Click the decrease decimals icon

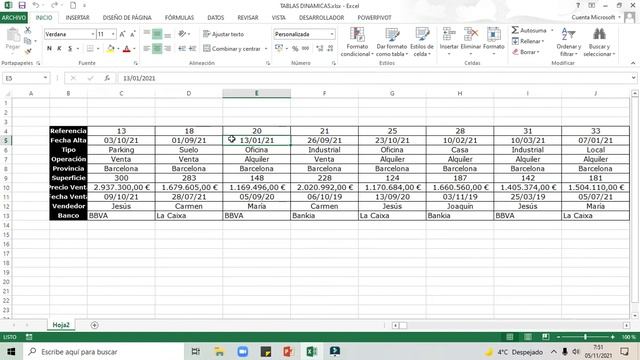tap(330, 49)
